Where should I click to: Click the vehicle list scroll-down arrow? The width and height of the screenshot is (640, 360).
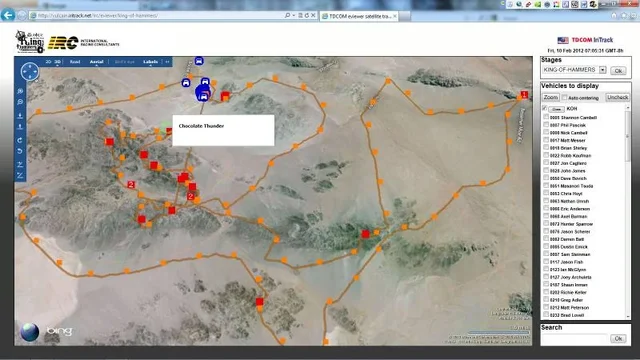click(628, 316)
